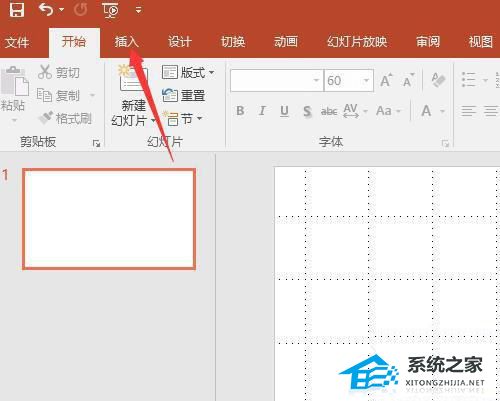This screenshot has height=401, width=500.
Task: Click the Font Color A button
Action: click(x=426, y=111)
